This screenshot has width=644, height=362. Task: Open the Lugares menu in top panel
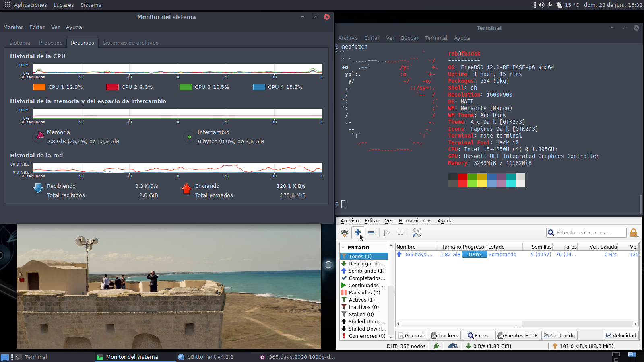(x=64, y=5)
